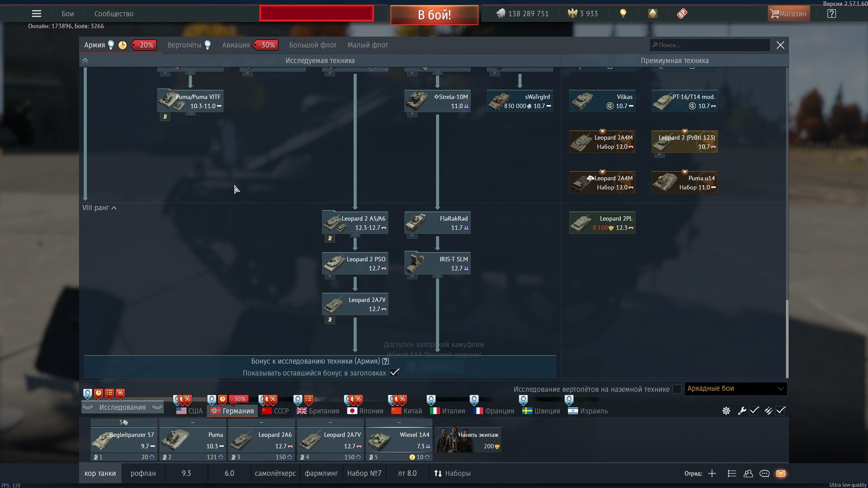Screen dimensions: 868x488
Task: Click crew icon under Leopard 2 A5/A6
Action: click(330, 238)
